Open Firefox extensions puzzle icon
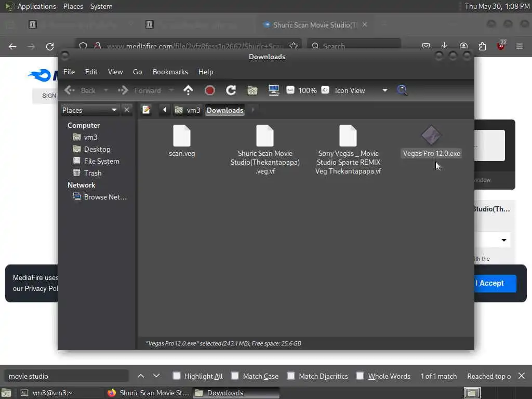The height and width of the screenshot is (399, 532). tap(482, 46)
